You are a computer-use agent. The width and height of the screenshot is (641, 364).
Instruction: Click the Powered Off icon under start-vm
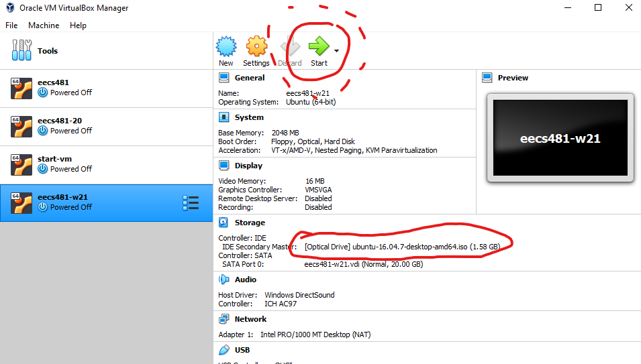(x=42, y=168)
